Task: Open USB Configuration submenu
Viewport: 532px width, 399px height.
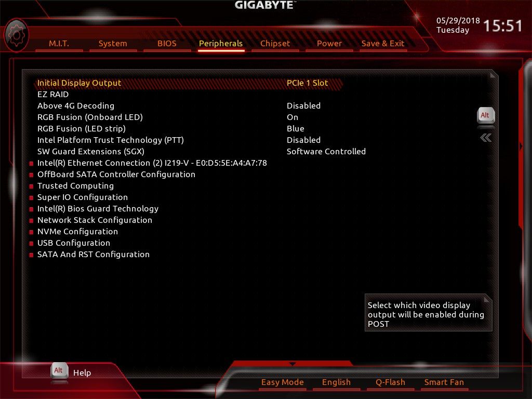Action: [x=74, y=243]
